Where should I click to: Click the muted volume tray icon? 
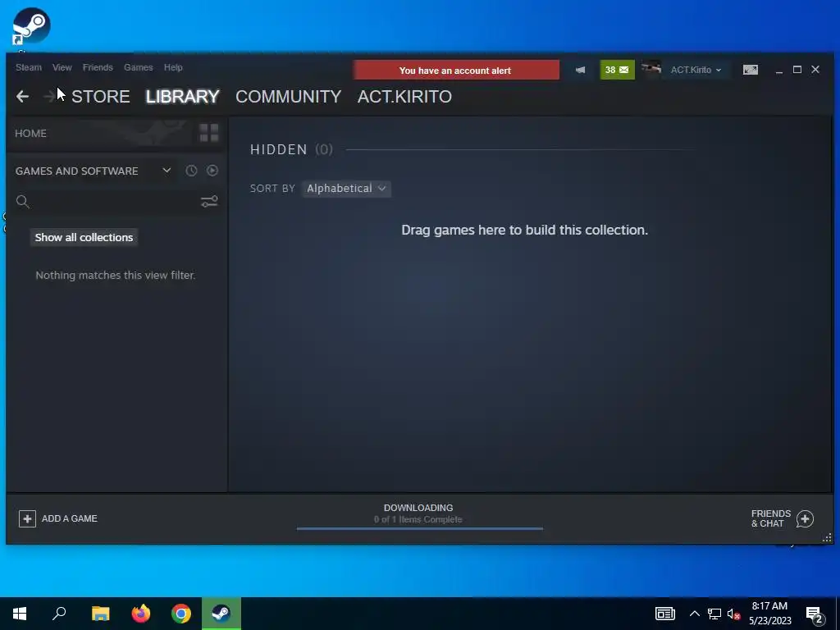(x=734, y=614)
